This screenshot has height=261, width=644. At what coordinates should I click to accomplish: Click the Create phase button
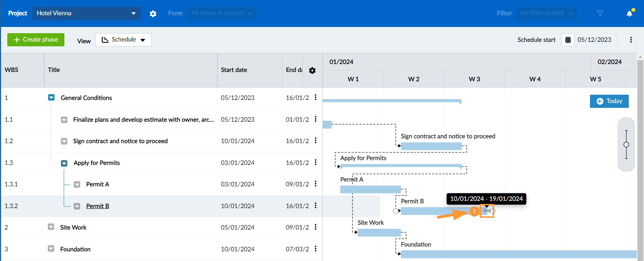36,40
